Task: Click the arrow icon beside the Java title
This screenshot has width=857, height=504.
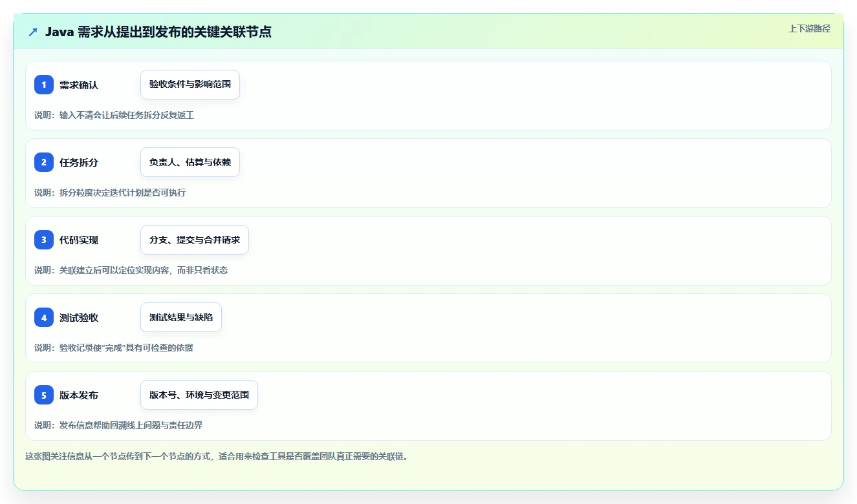Action: click(x=33, y=32)
